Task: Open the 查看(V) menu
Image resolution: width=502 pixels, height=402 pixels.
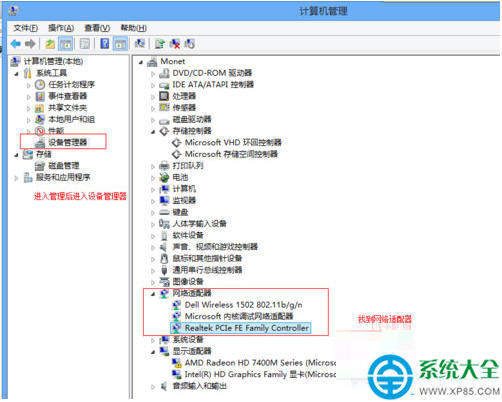Action: (x=97, y=28)
